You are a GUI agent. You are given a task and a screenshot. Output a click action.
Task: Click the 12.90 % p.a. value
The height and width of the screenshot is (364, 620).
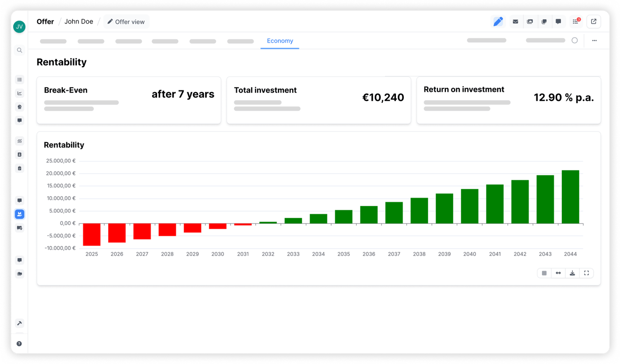[564, 98]
